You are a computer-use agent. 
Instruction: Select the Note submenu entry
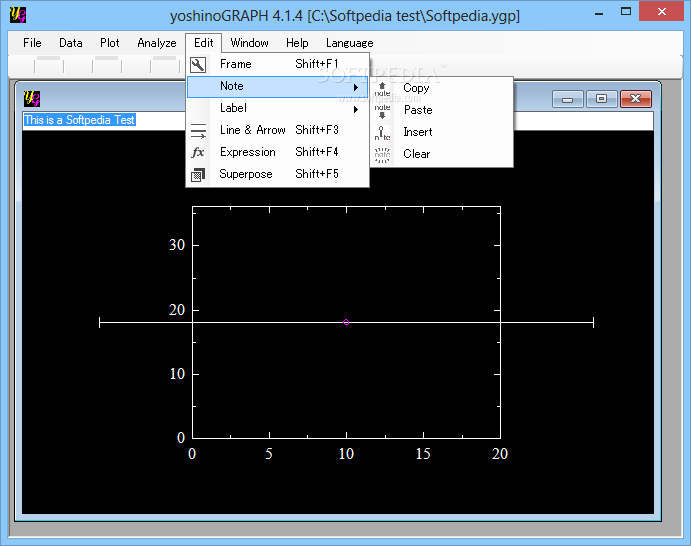coord(278,86)
